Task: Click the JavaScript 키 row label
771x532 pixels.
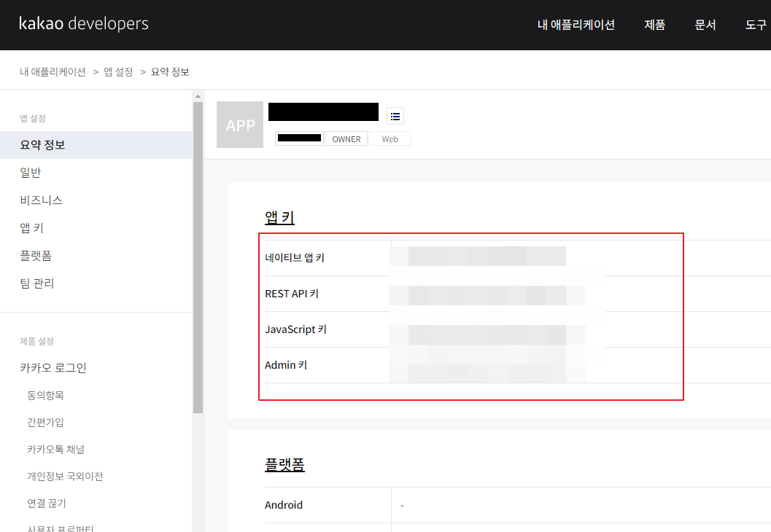Action: (295, 329)
